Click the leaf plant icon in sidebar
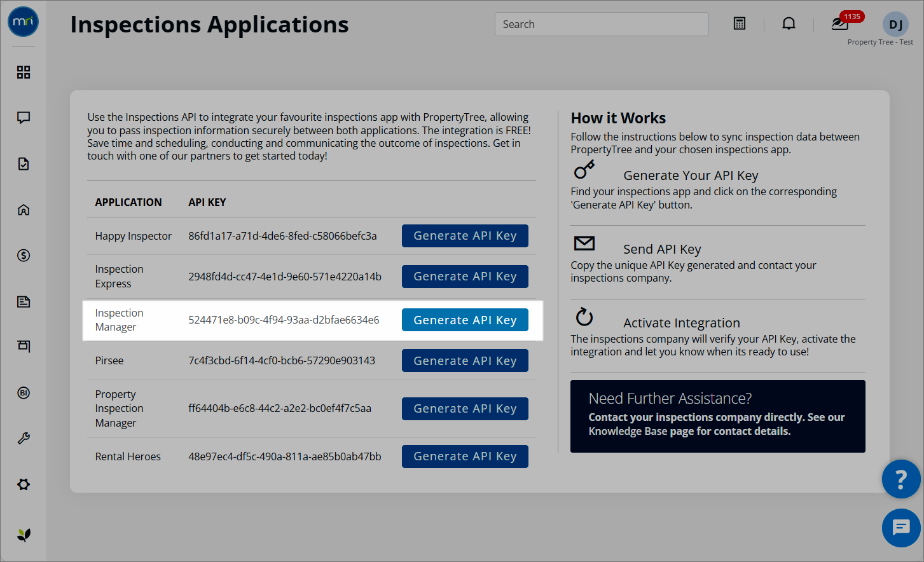The width and height of the screenshot is (924, 562). [24, 535]
